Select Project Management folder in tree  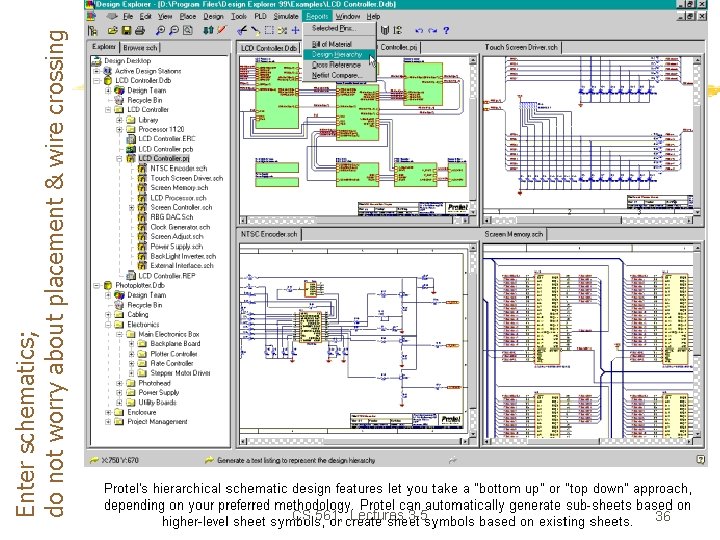[x=157, y=422]
